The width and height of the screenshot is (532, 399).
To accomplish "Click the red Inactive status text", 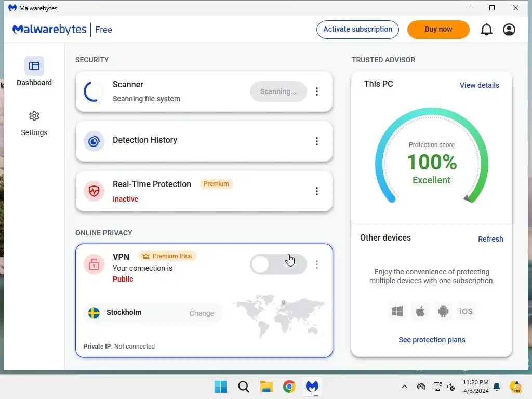I will (x=125, y=199).
